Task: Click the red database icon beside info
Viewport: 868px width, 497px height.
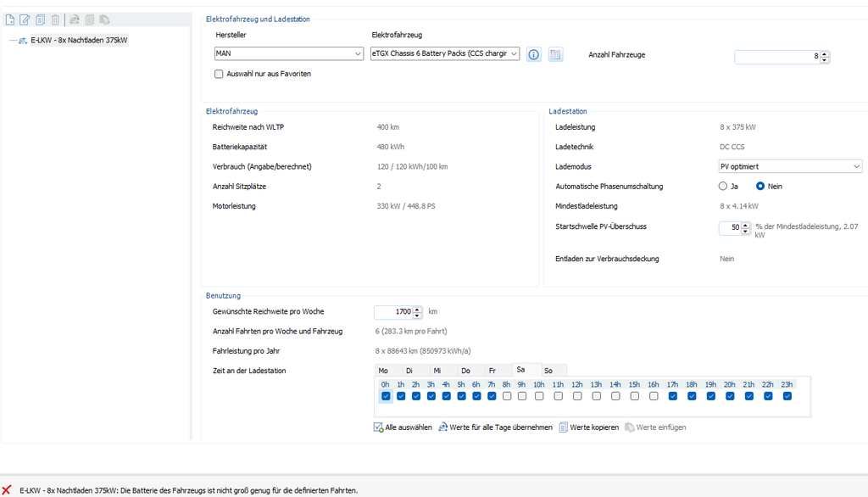Action: (x=555, y=54)
